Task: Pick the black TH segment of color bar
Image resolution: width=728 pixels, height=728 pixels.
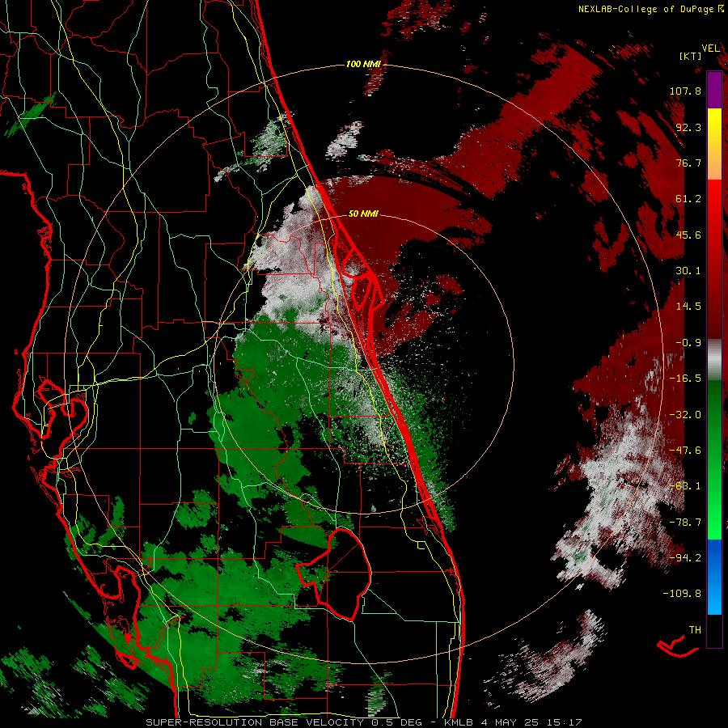Action: tap(714, 630)
